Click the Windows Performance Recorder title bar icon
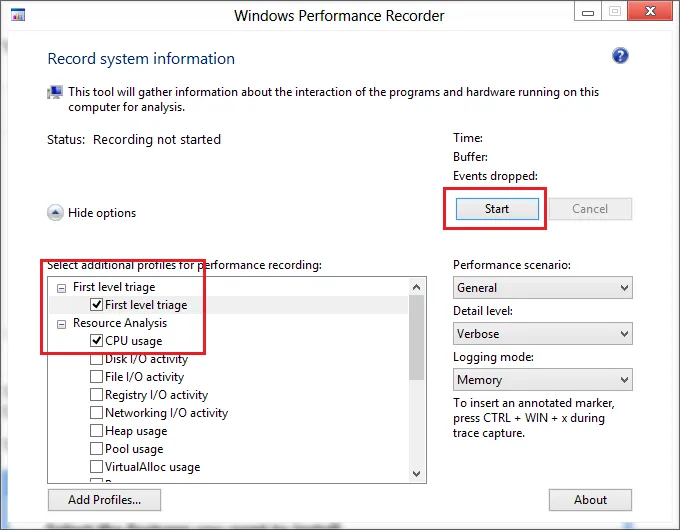680x530 pixels. click(18, 15)
